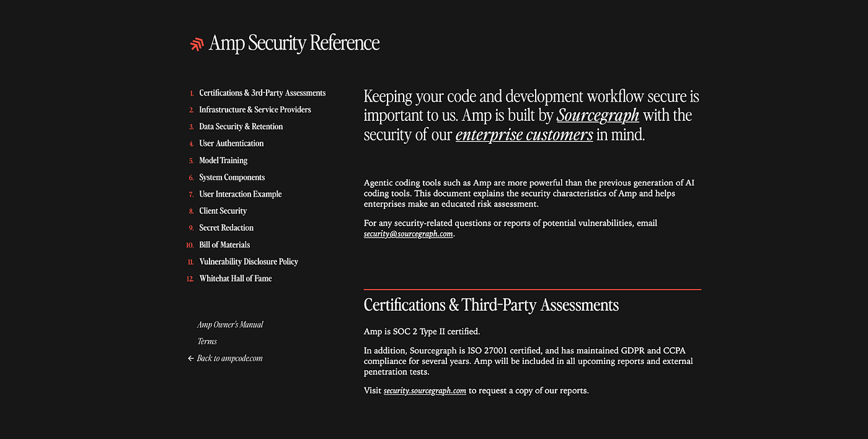Visit the security.sourcegraph.com link
The image size is (868, 439).
(x=425, y=391)
